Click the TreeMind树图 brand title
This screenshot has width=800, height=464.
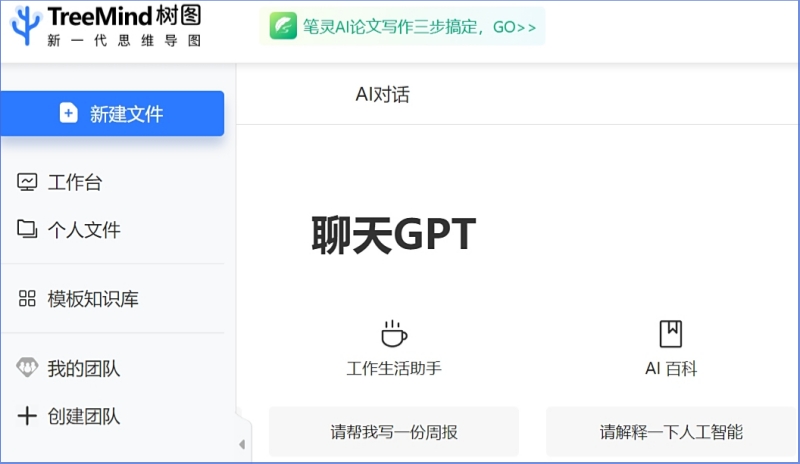(x=124, y=17)
